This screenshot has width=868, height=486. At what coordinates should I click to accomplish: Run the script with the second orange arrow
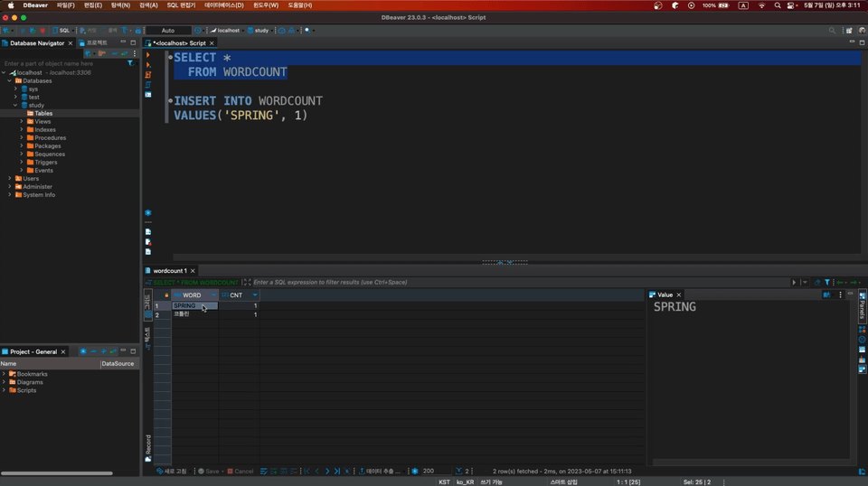click(147, 65)
